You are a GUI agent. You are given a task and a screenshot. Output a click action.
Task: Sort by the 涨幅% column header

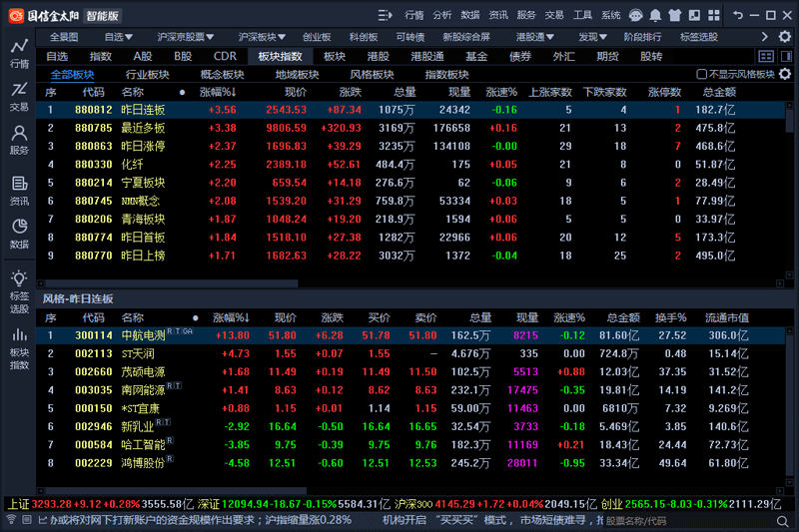217,92
